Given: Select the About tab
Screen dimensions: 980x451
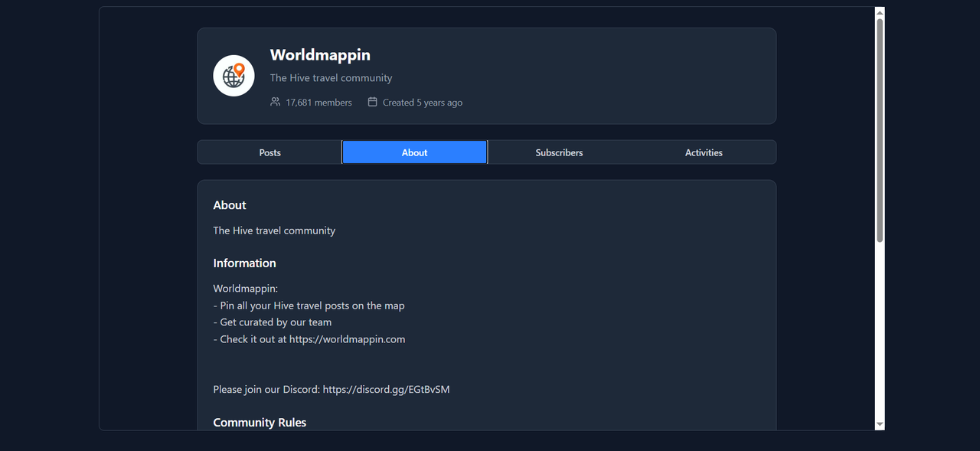Looking at the screenshot, I should point(414,152).
